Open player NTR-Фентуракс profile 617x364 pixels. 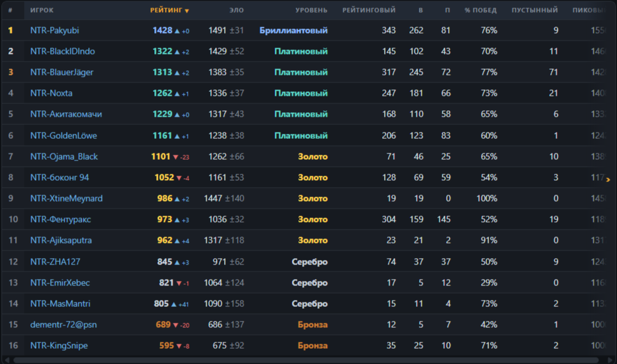point(60,219)
